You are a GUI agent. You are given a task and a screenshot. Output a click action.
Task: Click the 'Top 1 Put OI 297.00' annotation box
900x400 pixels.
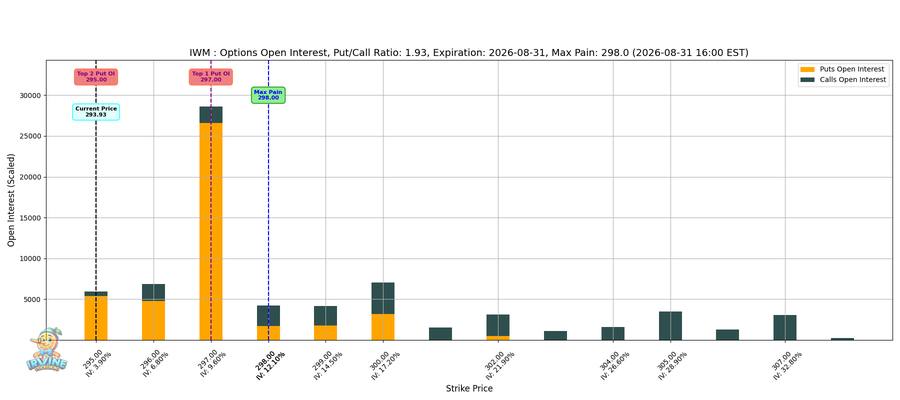point(211,76)
